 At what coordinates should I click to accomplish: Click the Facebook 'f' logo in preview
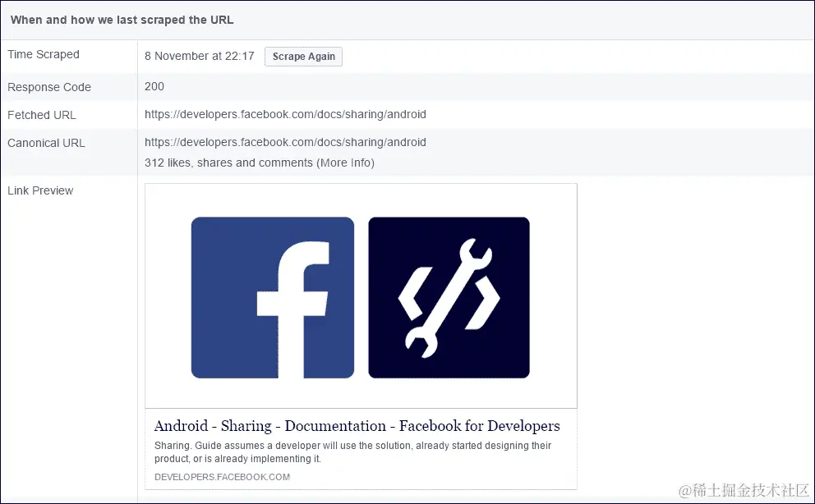tap(273, 297)
